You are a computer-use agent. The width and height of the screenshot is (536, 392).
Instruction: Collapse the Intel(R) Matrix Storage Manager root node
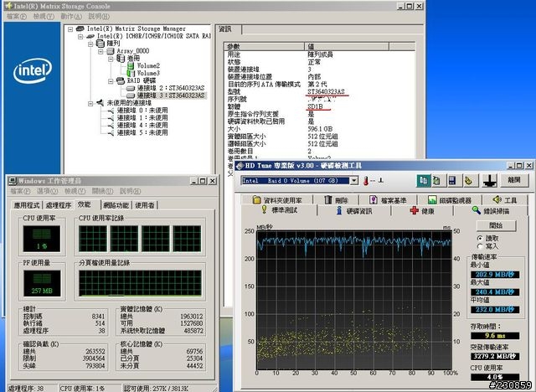point(70,29)
